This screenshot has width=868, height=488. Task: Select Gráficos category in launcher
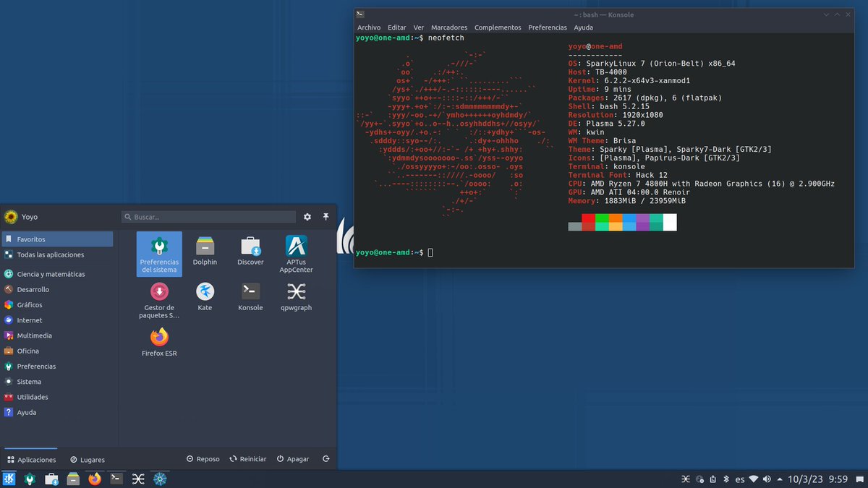point(57,304)
